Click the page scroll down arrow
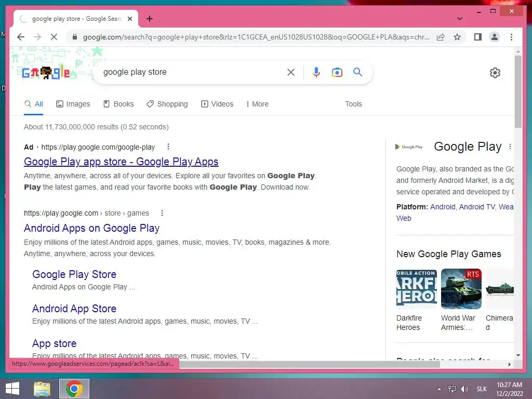 pos(518,355)
